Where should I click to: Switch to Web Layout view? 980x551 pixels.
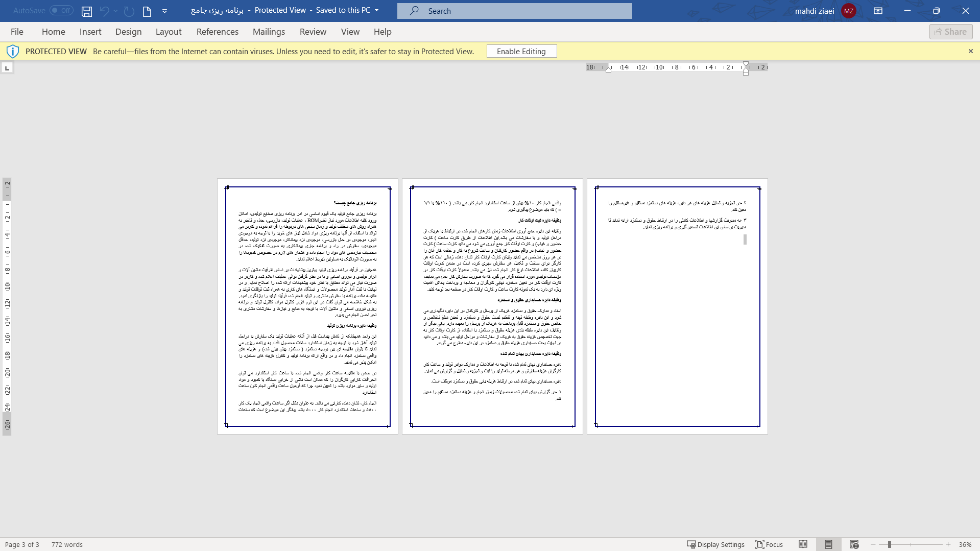coord(854,544)
